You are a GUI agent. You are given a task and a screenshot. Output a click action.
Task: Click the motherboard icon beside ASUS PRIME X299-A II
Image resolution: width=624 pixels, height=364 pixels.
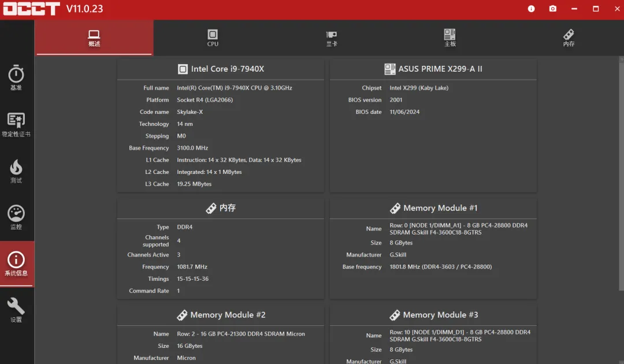[389, 69]
